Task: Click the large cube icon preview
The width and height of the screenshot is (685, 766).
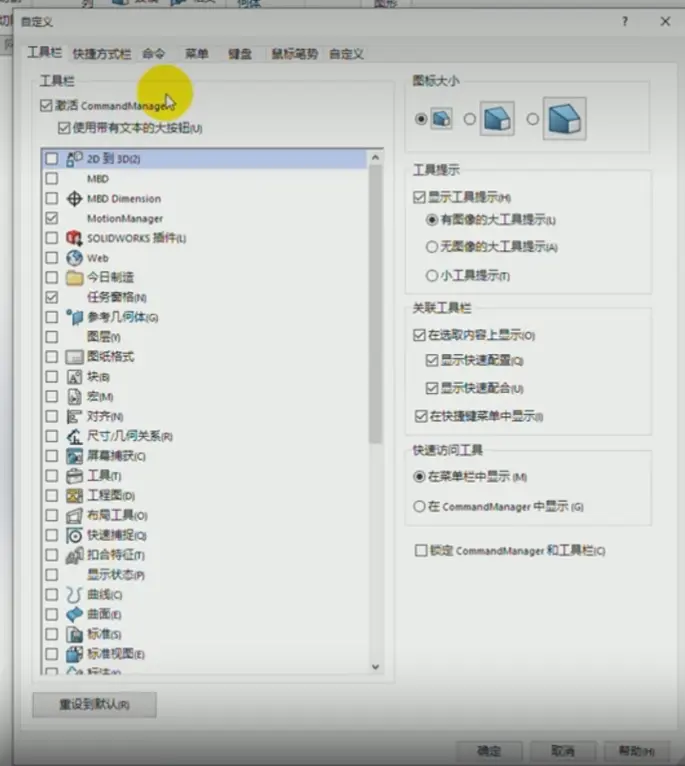Action: pos(564,119)
